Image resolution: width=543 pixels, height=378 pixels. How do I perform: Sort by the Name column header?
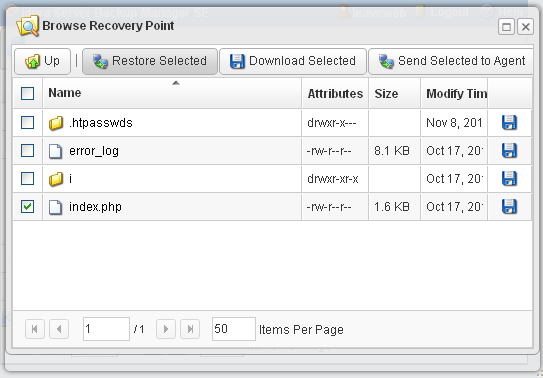click(x=172, y=93)
